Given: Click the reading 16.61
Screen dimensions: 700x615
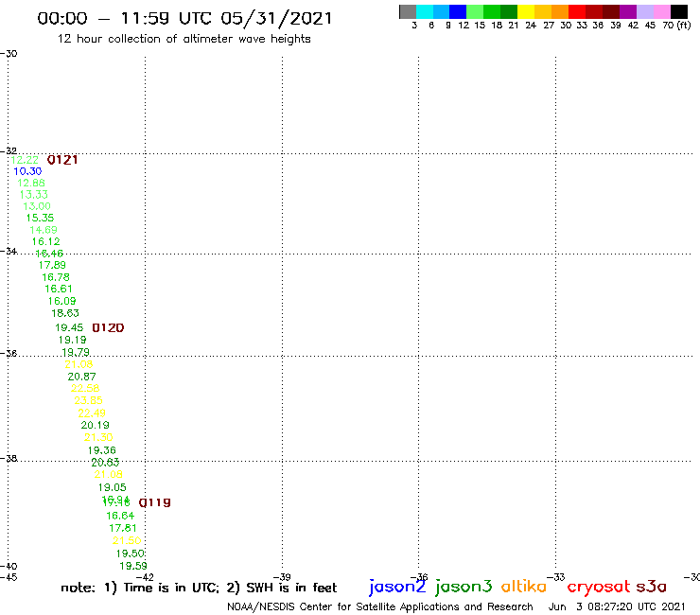Looking at the screenshot, I should click(x=59, y=289).
